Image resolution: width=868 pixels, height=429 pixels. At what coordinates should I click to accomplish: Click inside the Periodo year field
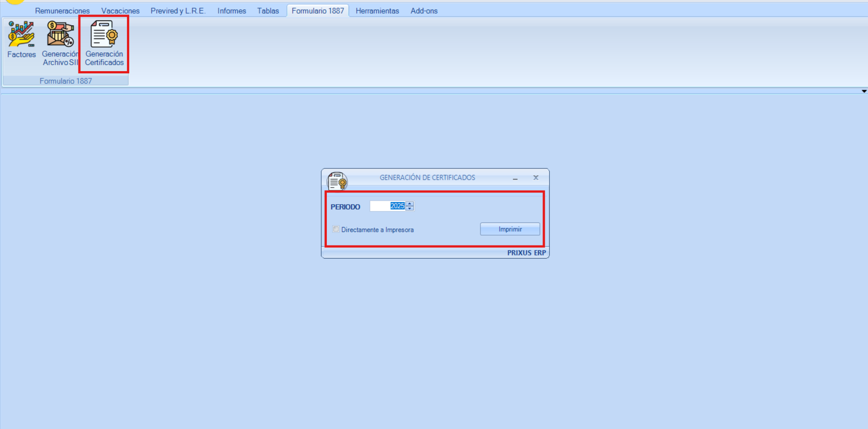pyautogui.click(x=388, y=206)
